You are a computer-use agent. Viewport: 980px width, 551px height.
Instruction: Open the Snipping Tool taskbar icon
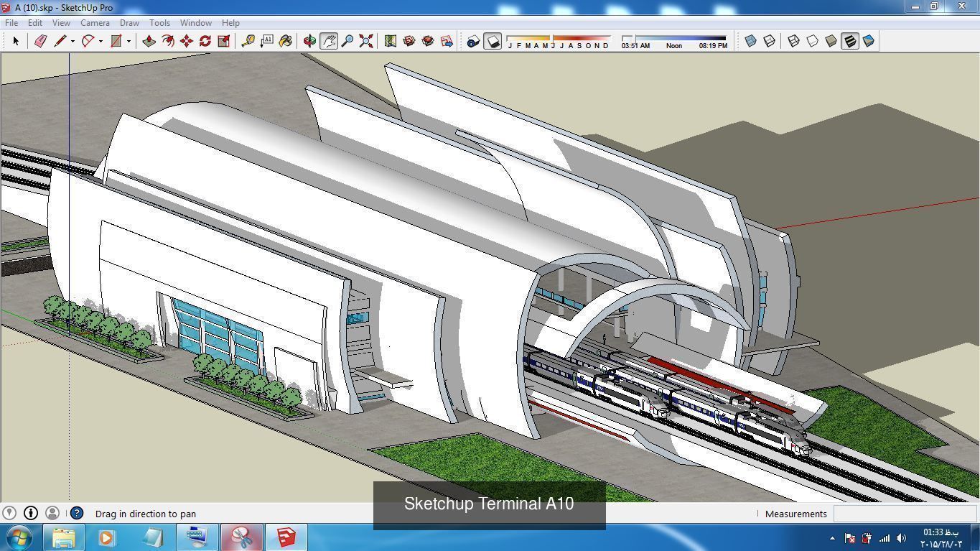click(x=241, y=537)
